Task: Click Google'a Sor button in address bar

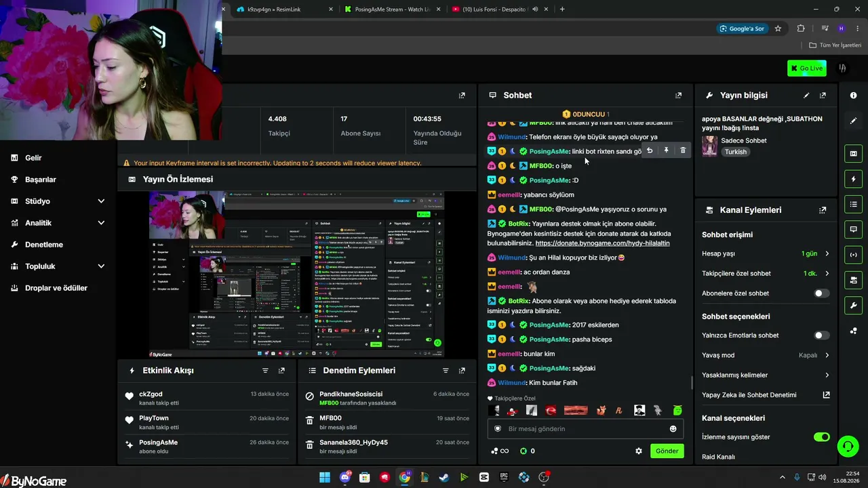Action: point(743,28)
